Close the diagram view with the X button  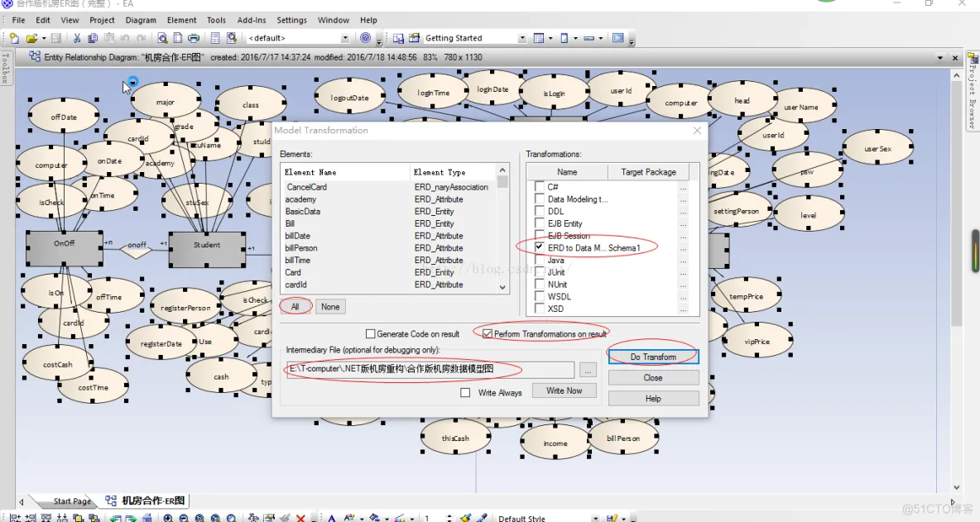[x=955, y=57]
